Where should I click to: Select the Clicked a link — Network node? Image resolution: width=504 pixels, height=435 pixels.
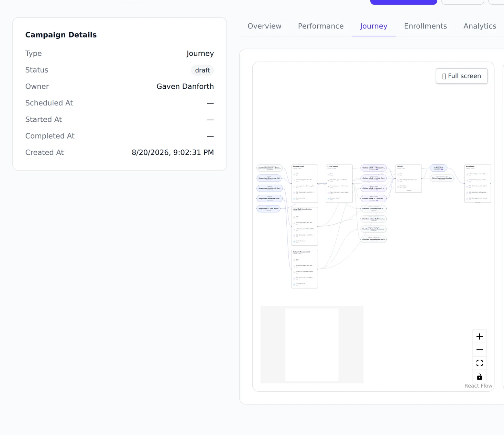click(374, 188)
